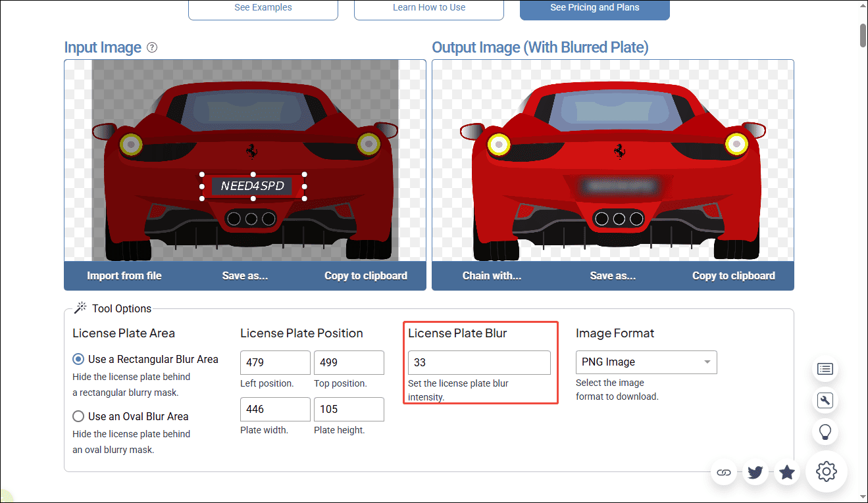Open Learn How to Use
Screen dimensions: 868x503
[x=428, y=7]
